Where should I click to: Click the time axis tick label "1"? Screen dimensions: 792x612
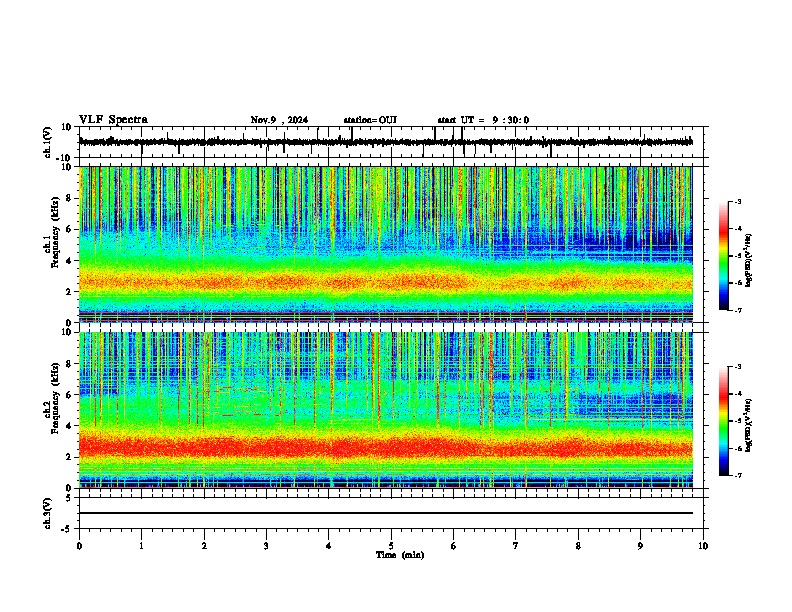click(141, 546)
